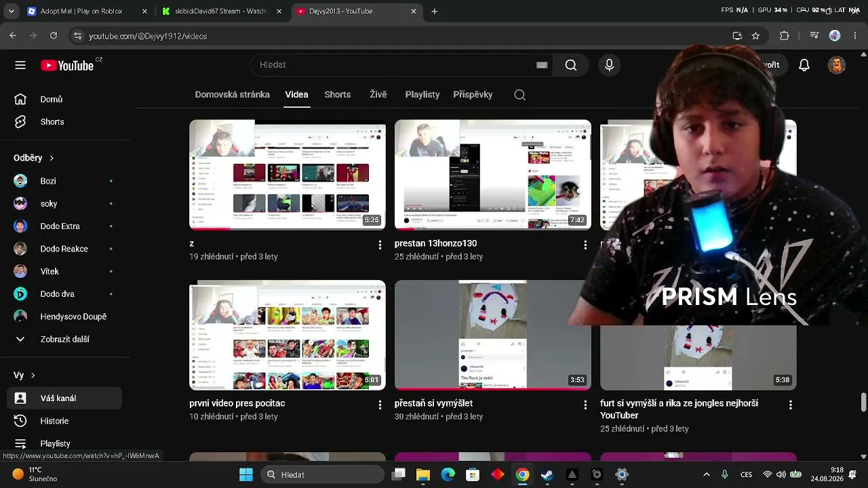Open Playlisty in the left sidebar

(x=64, y=443)
